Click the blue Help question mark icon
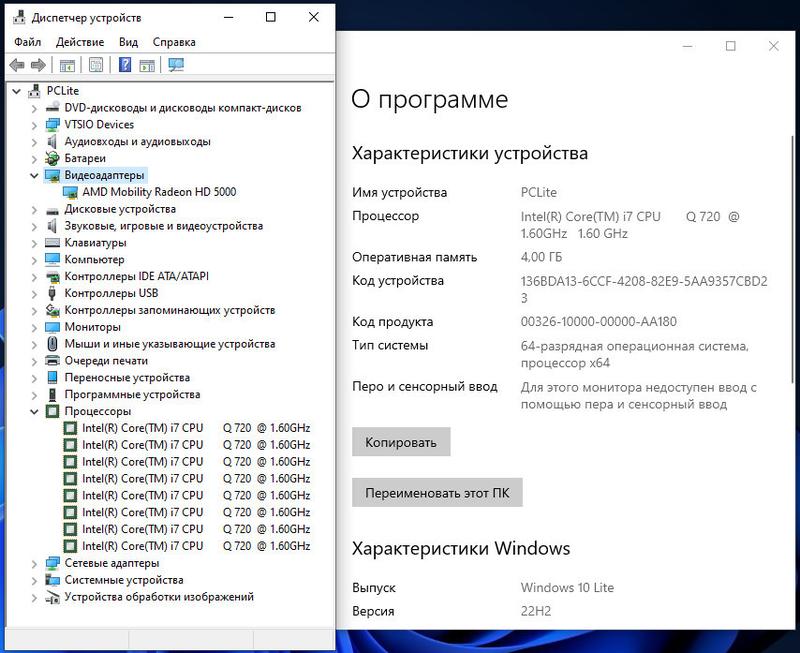The height and width of the screenshot is (653, 800). (125, 66)
